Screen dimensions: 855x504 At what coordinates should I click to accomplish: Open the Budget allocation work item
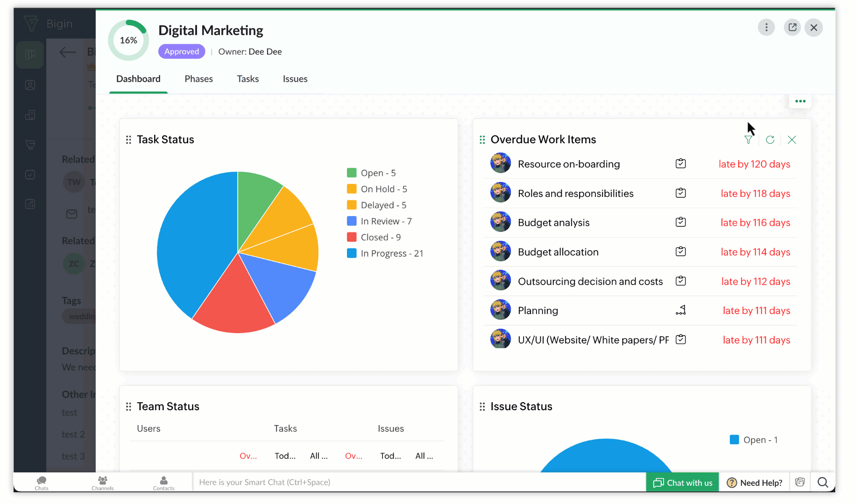point(558,252)
